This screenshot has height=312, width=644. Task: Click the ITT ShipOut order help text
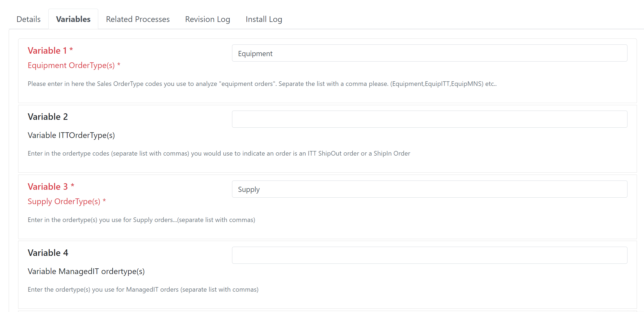[219, 154]
